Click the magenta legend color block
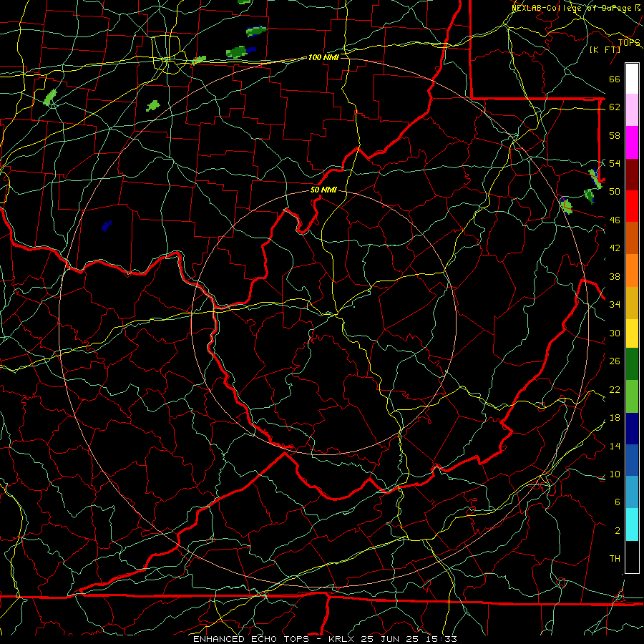The image size is (644, 644). coord(632,142)
